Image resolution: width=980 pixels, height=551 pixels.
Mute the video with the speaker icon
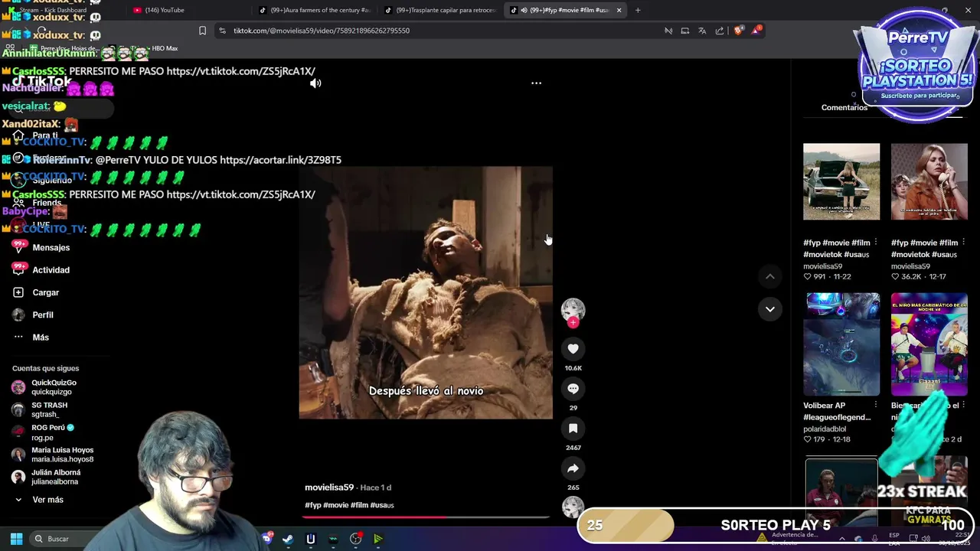pos(315,83)
